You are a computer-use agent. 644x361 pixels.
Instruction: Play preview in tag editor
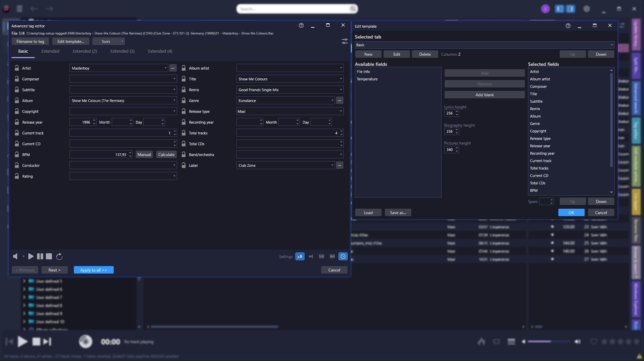(31, 256)
